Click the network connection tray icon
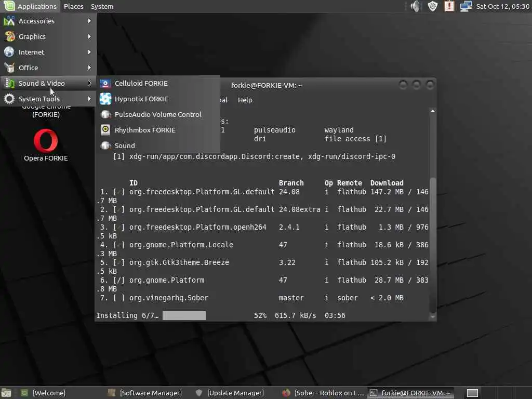 466,6
